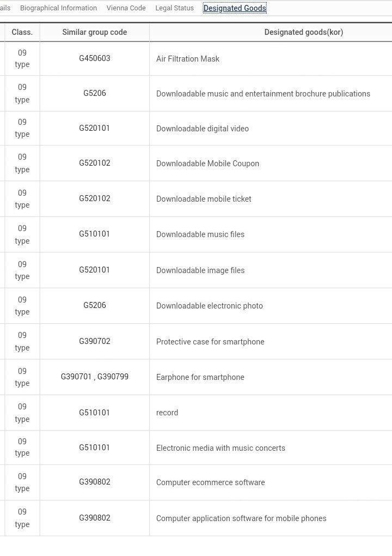Click the 'Similar group code' column header
392x556 pixels.
(94, 32)
